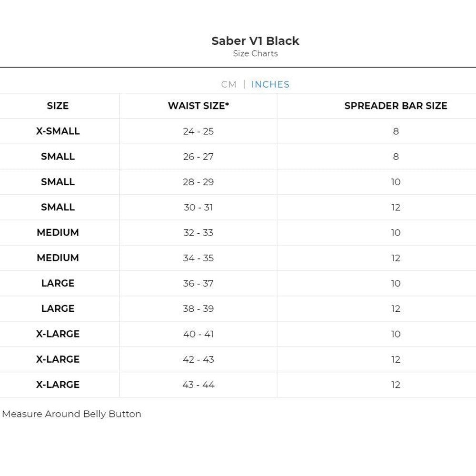This screenshot has width=476, height=476.
Task: Select the waist size 28 - 29 cell
Action: click(198, 182)
